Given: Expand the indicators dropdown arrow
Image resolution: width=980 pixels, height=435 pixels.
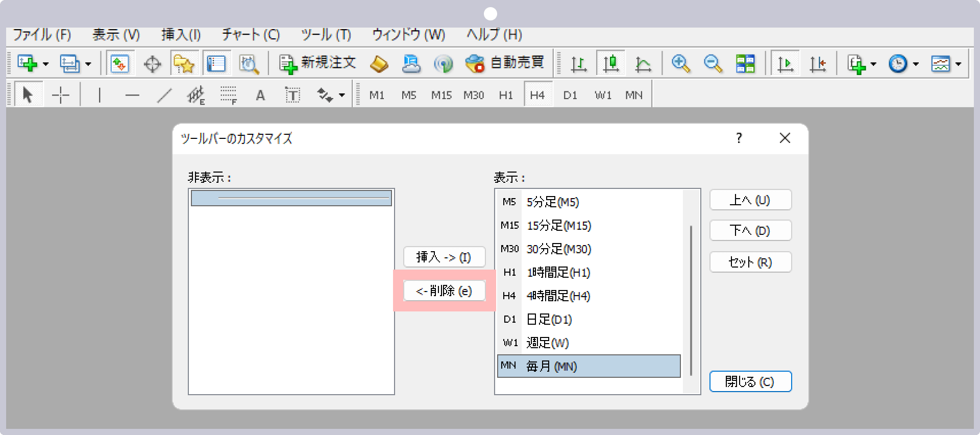Looking at the screenshot, I should [x=873, y=64].
